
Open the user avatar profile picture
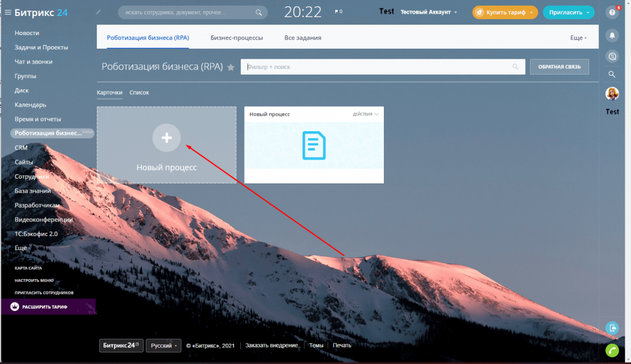pyautogui.click(x=612, y=94)
